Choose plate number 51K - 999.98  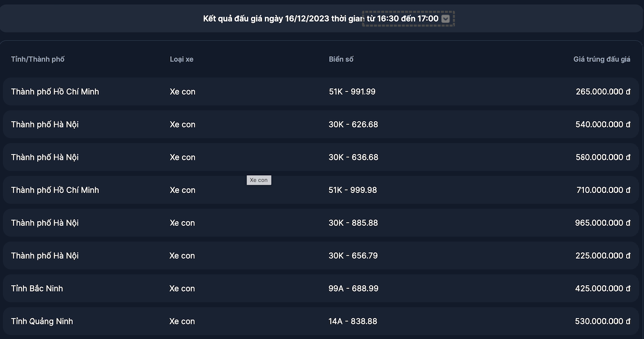point(353,190)
